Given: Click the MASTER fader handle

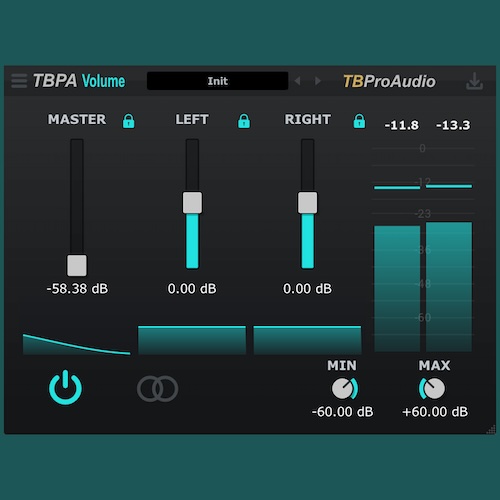Looking at the screenshot, I should 77,265.
